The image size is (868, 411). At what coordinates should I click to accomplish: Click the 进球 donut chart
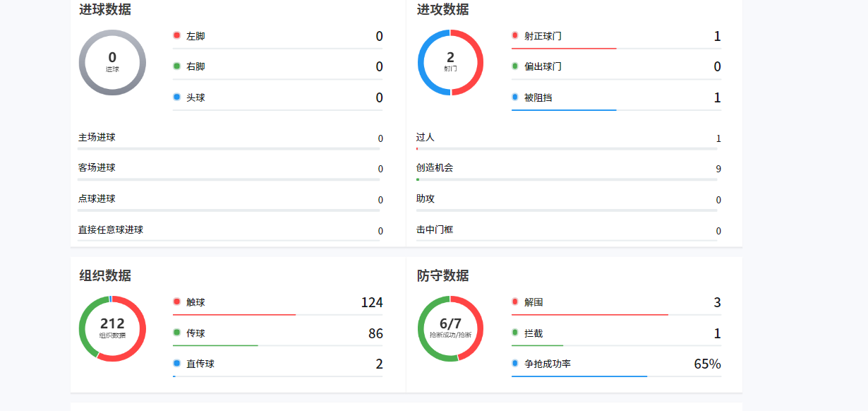pos(112,62)
